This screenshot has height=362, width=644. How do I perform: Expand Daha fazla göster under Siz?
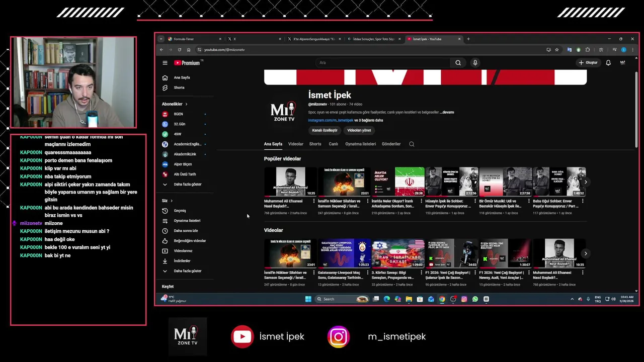(x=187, y=271)
